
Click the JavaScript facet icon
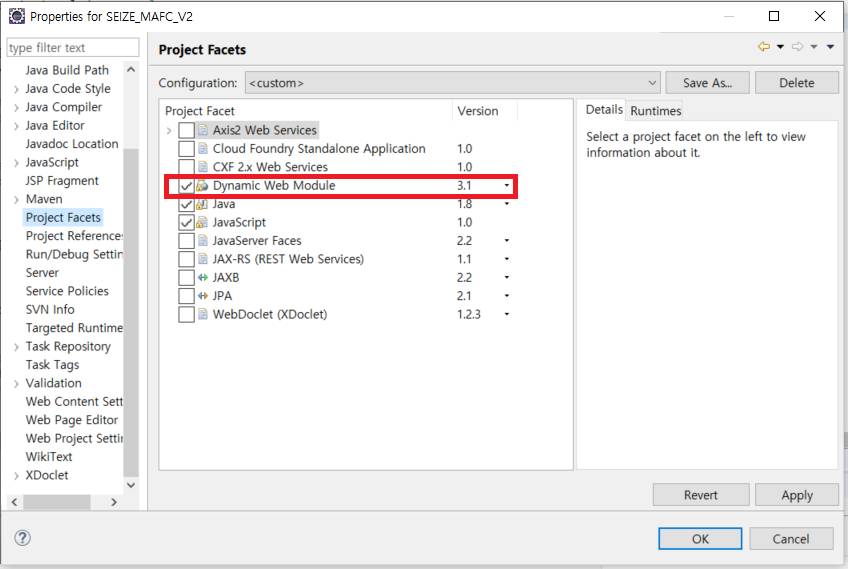pos(202,222)
